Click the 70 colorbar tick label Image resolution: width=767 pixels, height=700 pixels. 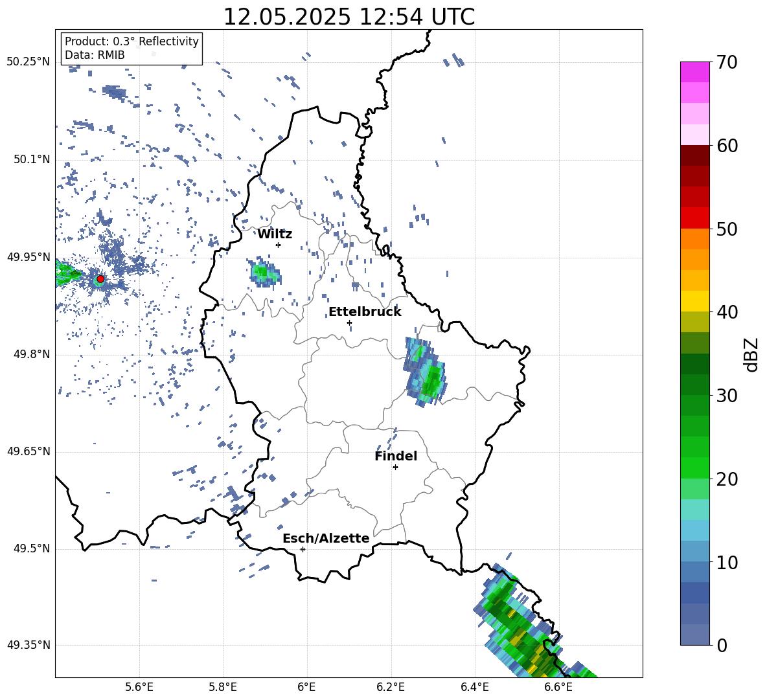coord(727,62)
